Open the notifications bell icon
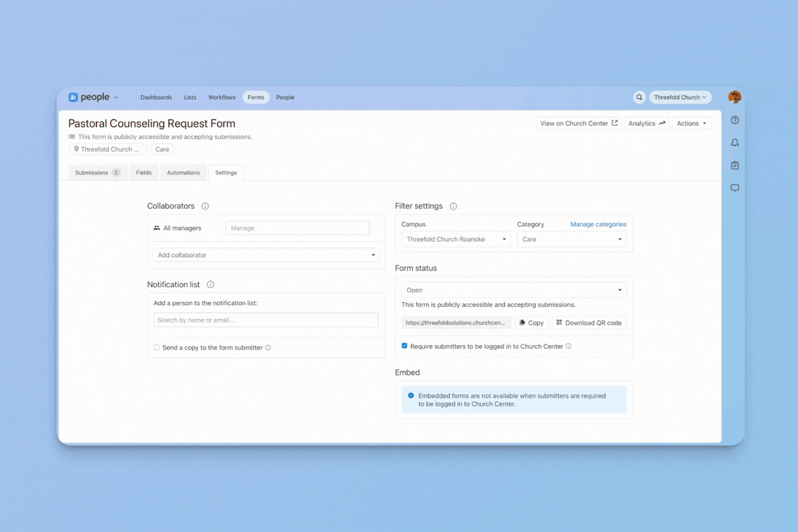Screen dimensions: 798x532 735,143
